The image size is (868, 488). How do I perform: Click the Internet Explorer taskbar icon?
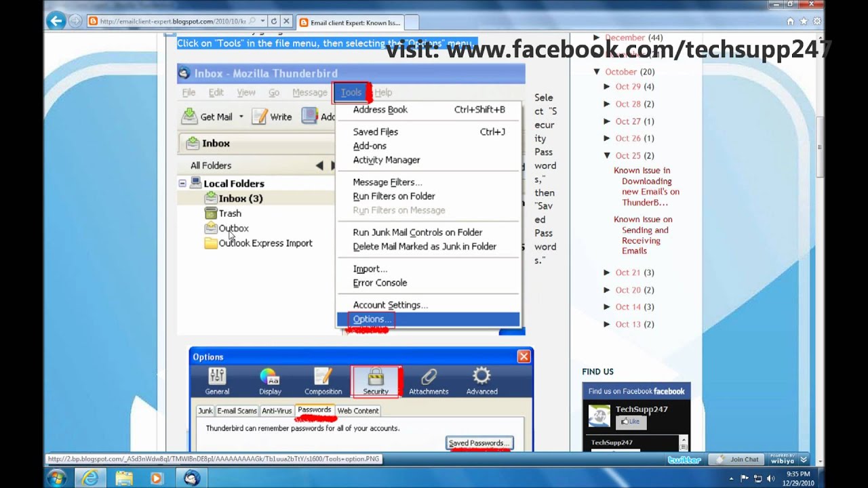[90, 478]
